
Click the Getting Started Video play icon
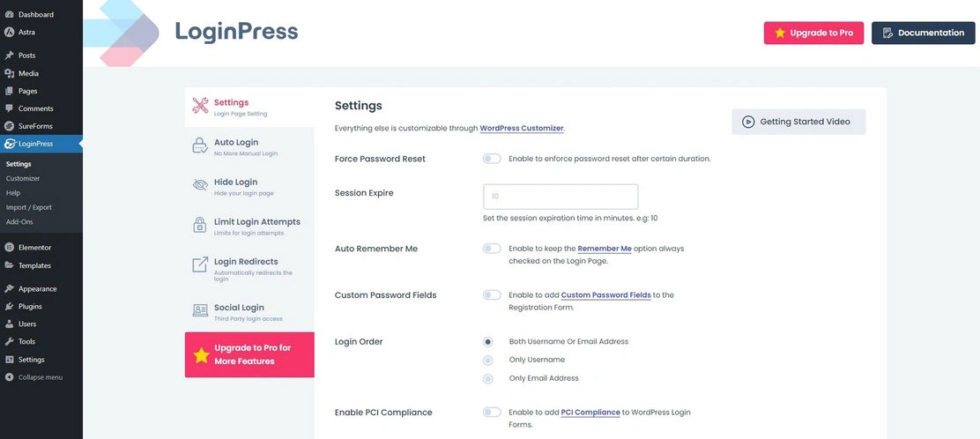[748, 122]
